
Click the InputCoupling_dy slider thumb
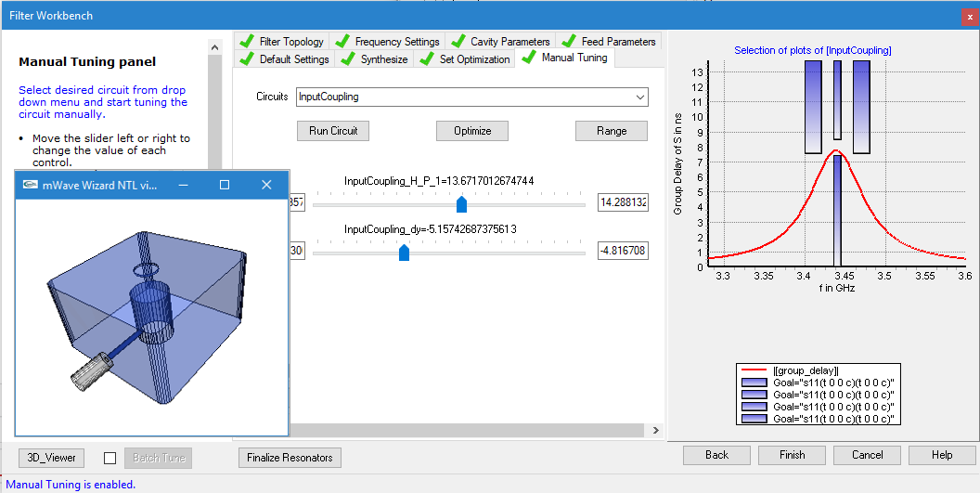pyautogui.click(x=404, y=253)
